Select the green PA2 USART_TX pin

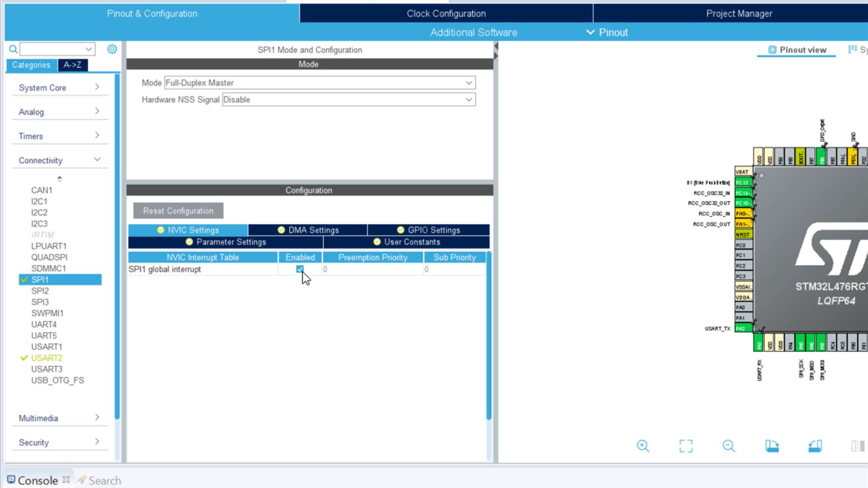[x=743, y=328]
